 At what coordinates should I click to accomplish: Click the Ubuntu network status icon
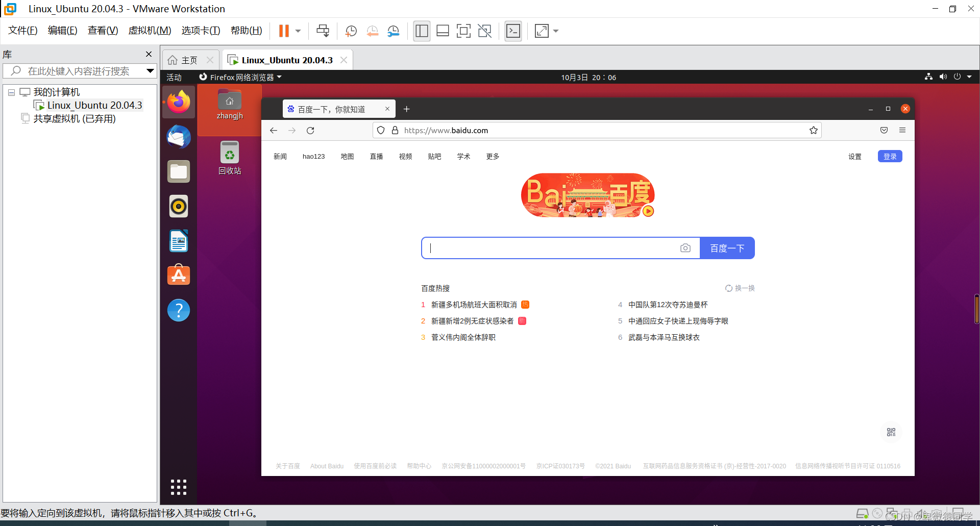(928, 77)
